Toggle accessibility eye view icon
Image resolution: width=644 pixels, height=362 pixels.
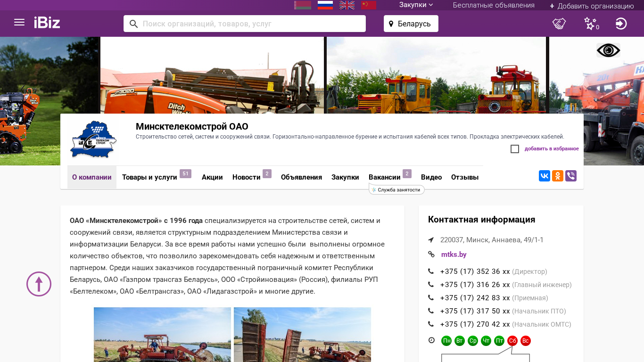pos(608,50)
